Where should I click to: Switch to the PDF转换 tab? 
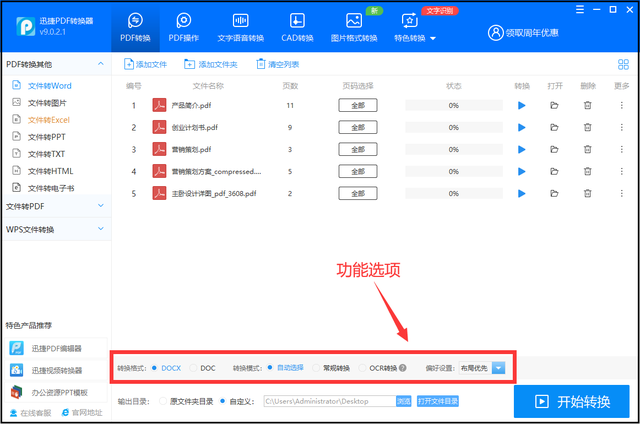click(135, 27)
